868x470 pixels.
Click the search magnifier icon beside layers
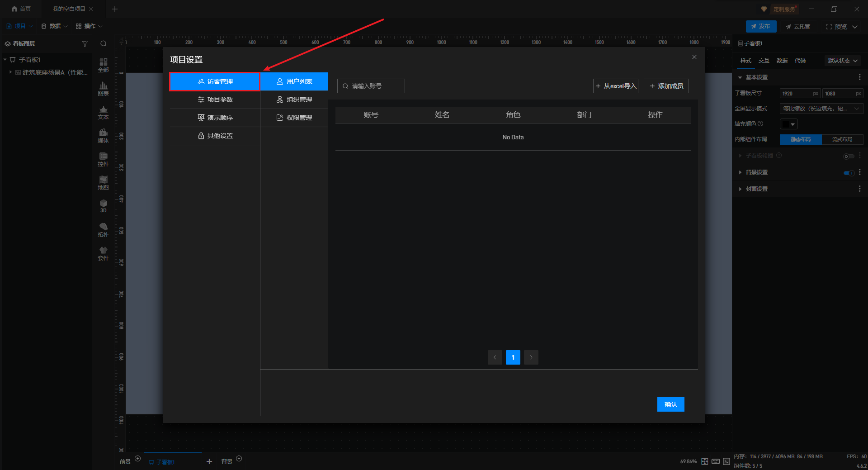point(104,44)
